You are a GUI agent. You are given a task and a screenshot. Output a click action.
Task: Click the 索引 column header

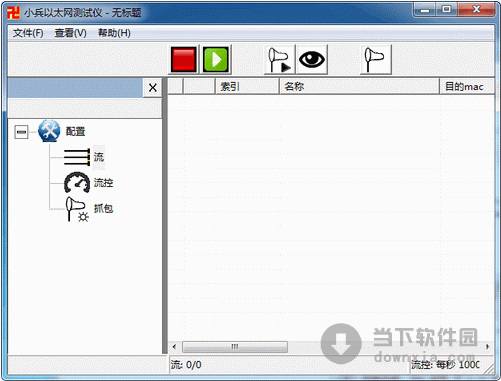point(247,87)
